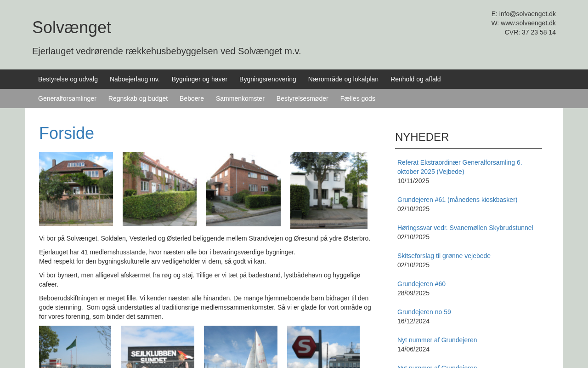Select Bygninger og haver in navigation
588x368 pixels.
tap(199, 79)
